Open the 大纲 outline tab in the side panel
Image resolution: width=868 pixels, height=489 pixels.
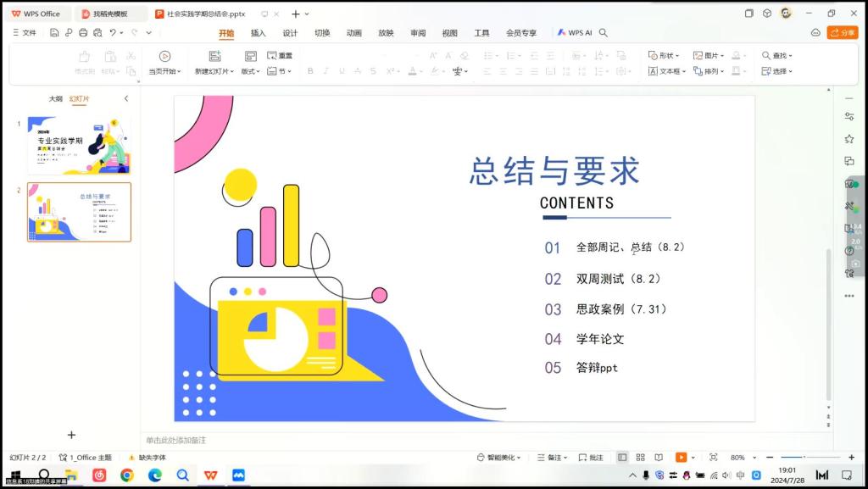pos(55,99)
